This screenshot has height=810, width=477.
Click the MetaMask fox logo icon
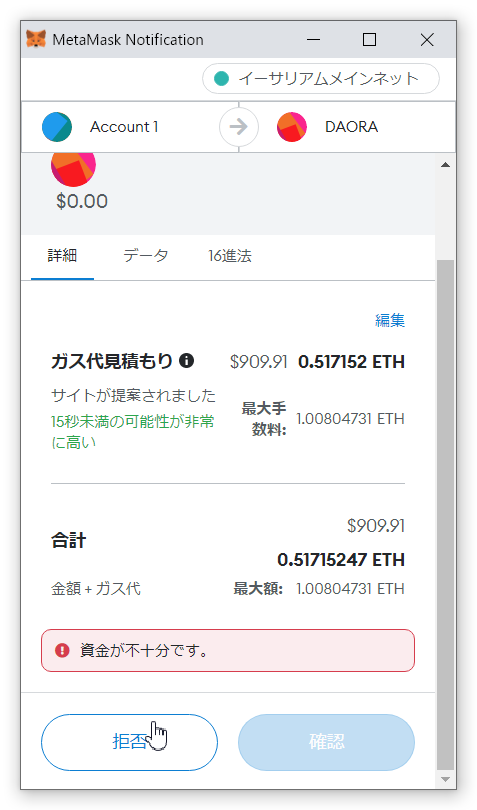point(36,39)
